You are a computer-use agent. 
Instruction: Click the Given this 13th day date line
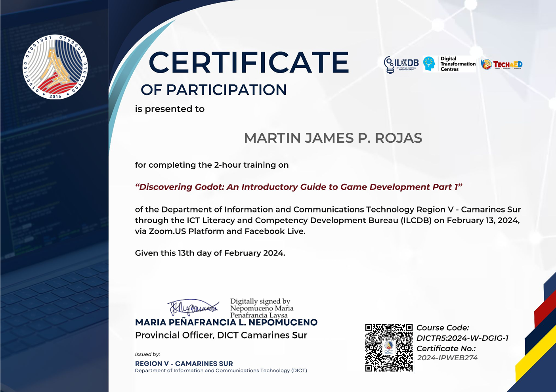coord(210,253)
